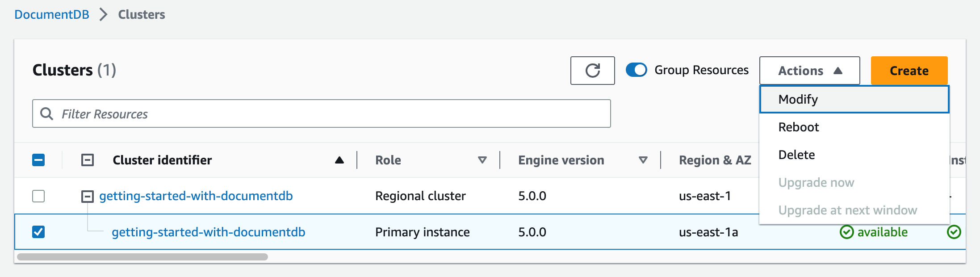Open the DocumentDB breadcrumb link
Viewport: 980px width, 277px height.
(x=52, y=15)
